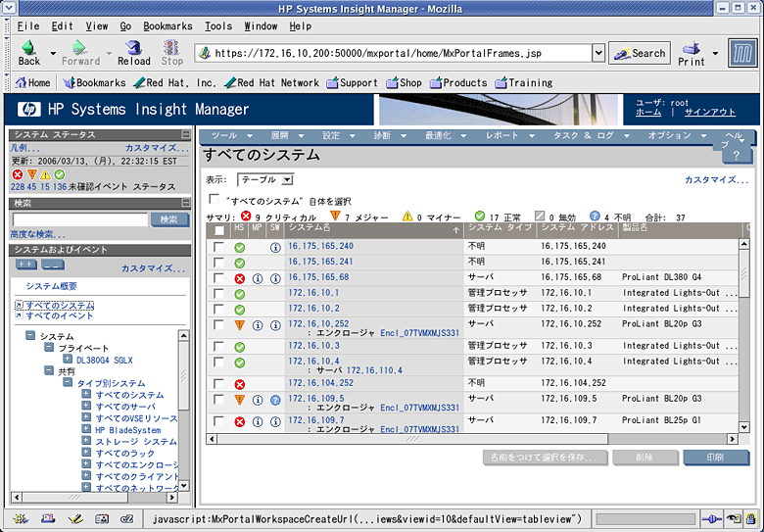Viewport: 764px width, 532px height.
Task: Click the Home bookmark icon
Action: pyautogui.click(x=21, y=82)
